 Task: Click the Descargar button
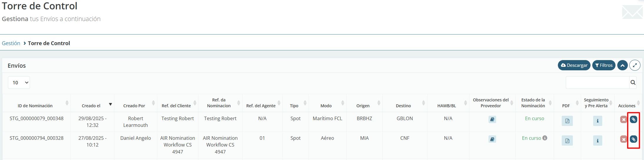coord(574,65)
